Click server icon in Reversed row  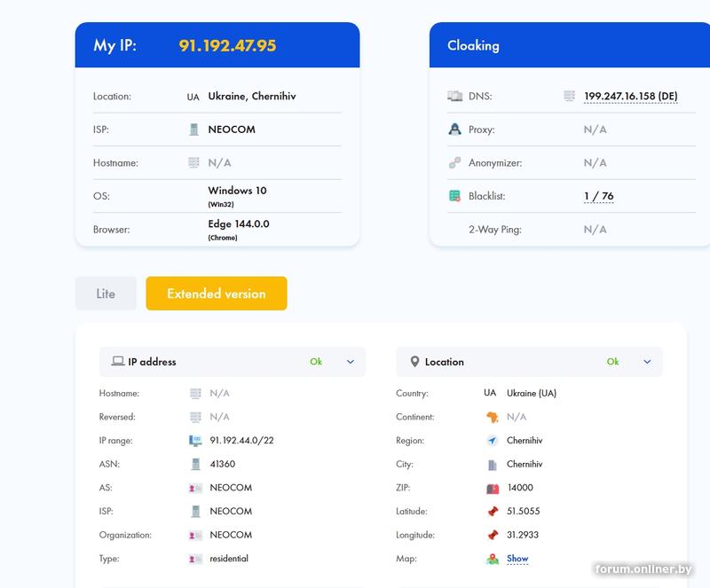(195, 417)
